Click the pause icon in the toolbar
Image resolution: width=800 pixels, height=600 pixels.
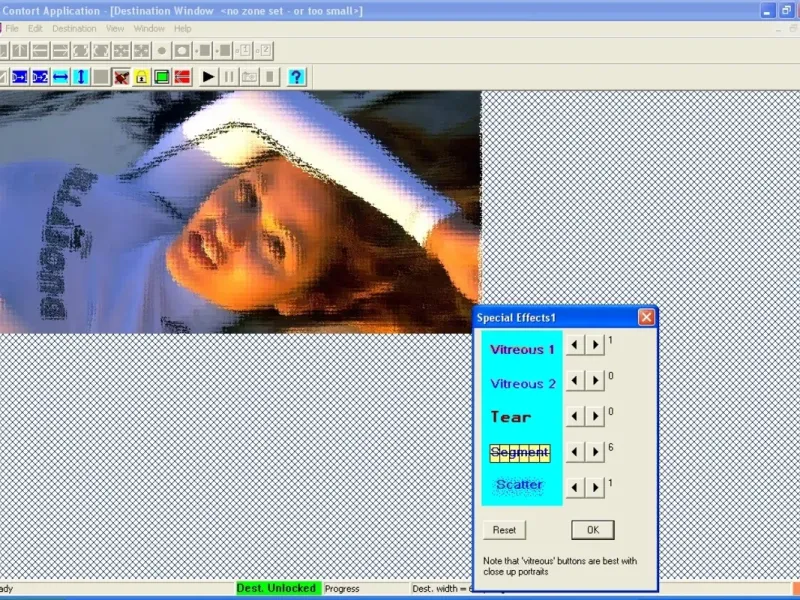pyautogui.click(x=230, y=77)
